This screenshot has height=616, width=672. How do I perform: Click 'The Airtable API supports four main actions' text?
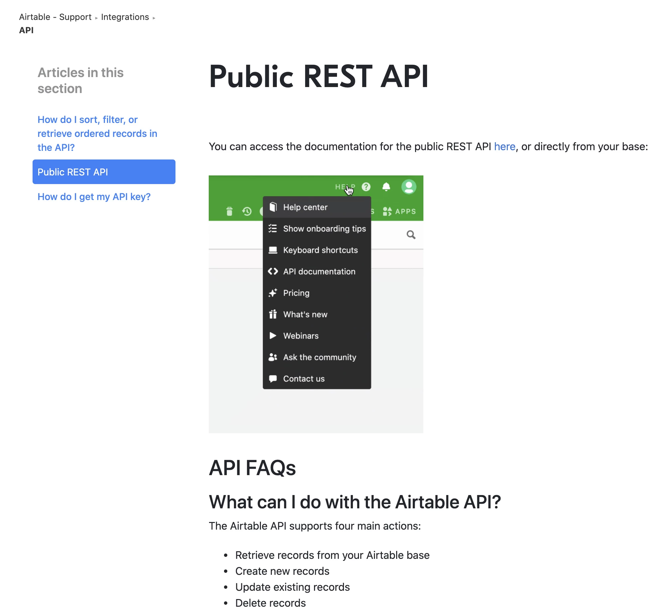point(315,526)
